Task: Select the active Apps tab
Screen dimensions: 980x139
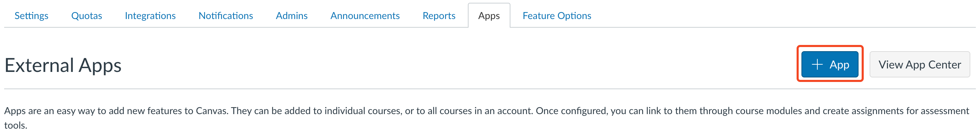Action: click(x=489, y=16)
